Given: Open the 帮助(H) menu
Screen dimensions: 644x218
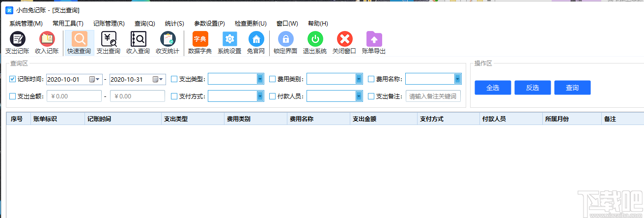Looking at the screenshot, I should [318, 24].
